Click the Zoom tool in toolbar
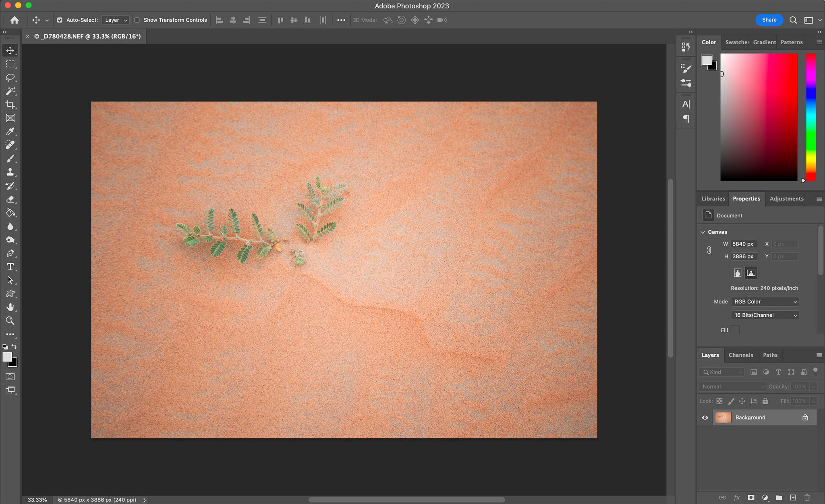Image resolution: width=825 pixels, height=504 pixels. point(10,320)
